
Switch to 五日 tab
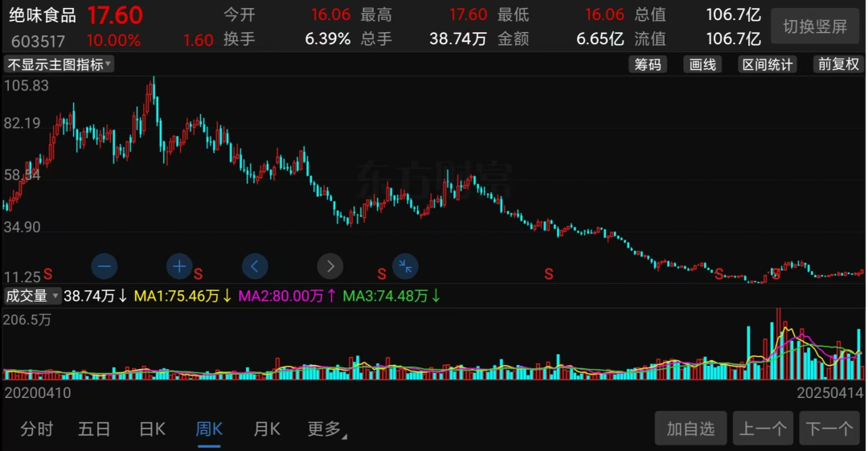[94, 428]
